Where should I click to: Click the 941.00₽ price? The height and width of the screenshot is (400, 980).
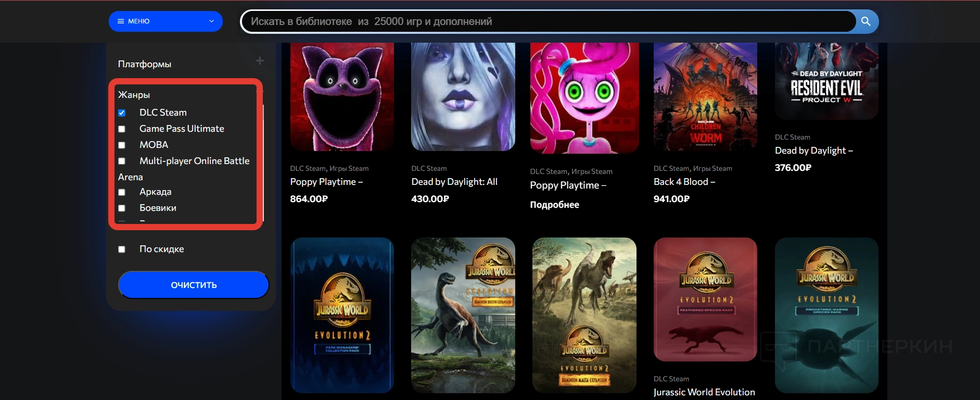tap(672, 199)
